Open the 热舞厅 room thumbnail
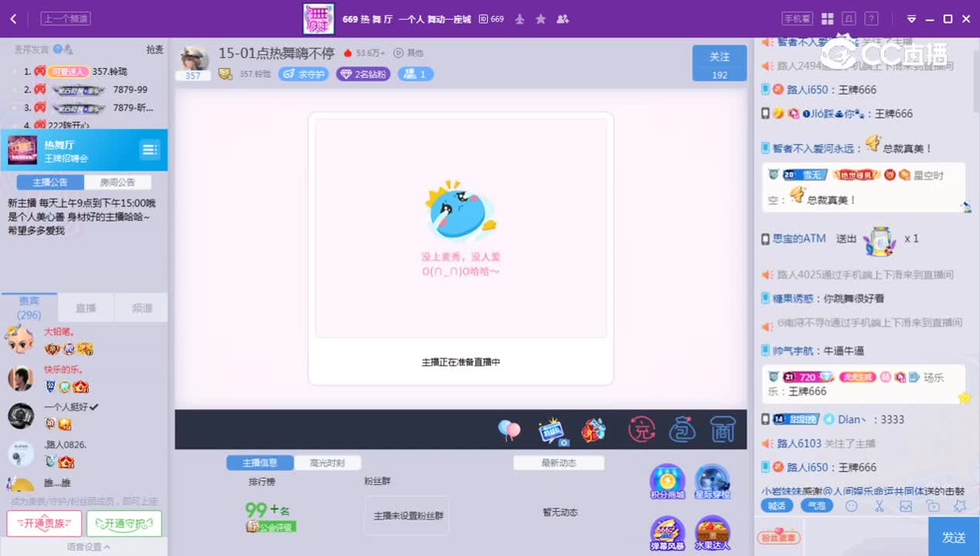The image size is (980, 556). coord(22,150)
